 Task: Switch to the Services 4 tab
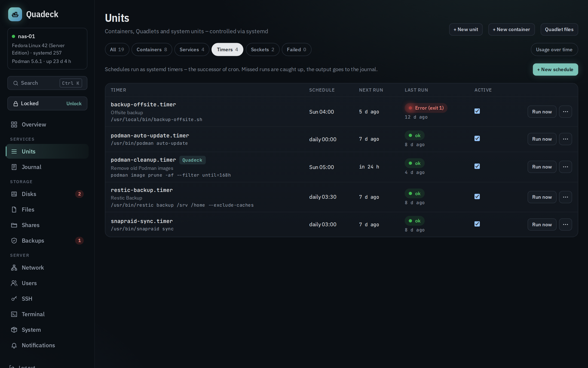pyautogui.click(x=192, y=50)
